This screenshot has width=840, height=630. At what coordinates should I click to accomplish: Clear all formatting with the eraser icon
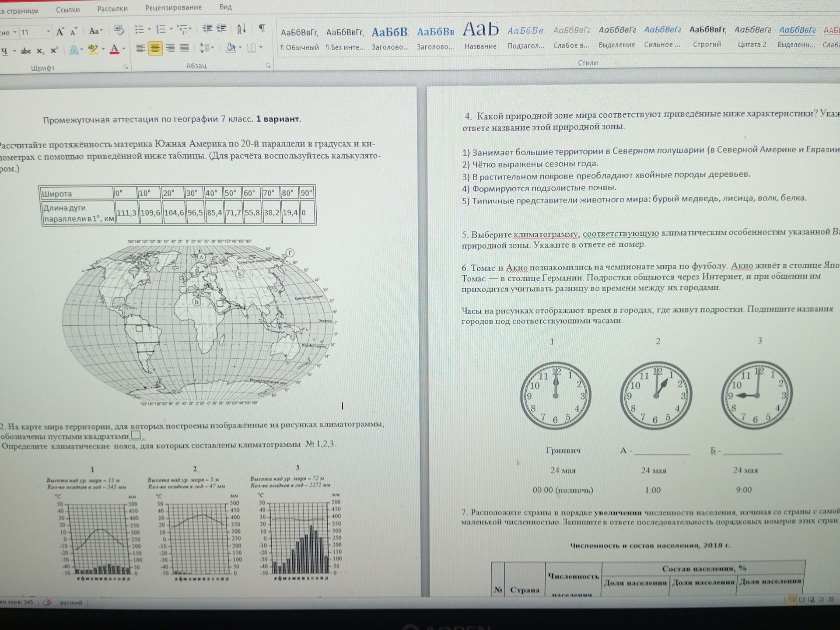(119, 30)
